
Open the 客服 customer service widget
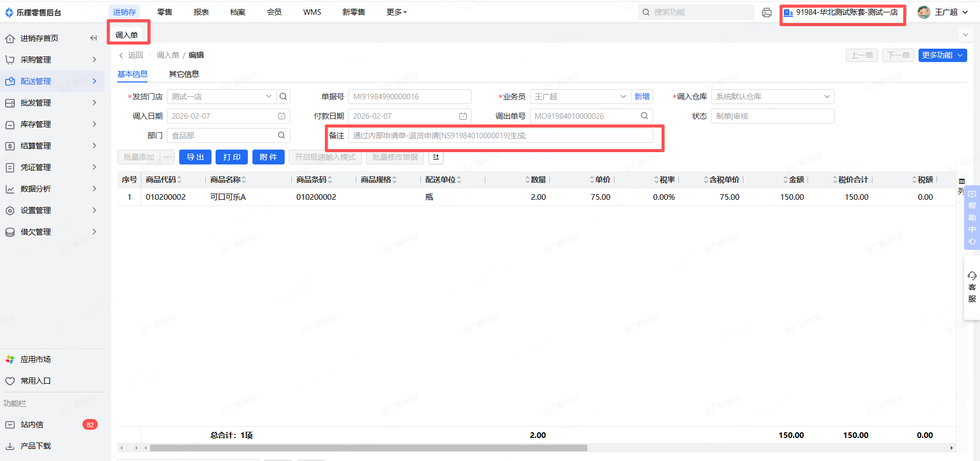click(x=972, y=288)
